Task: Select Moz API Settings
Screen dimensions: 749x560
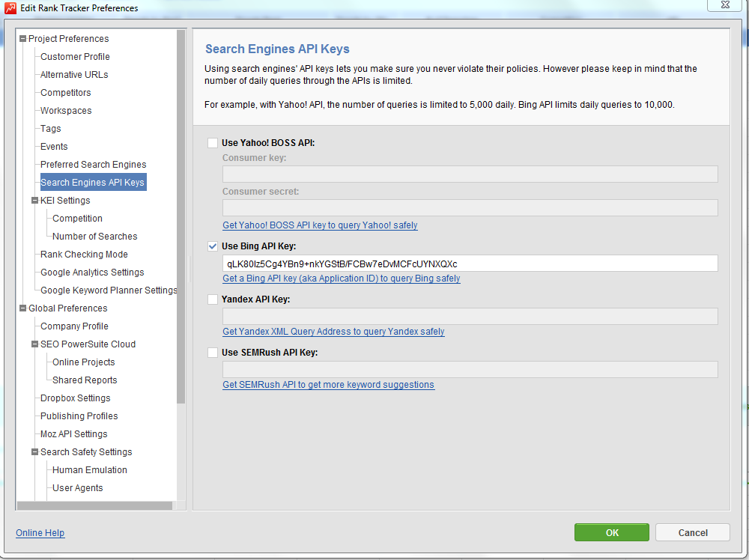Action: pos(73,434)
